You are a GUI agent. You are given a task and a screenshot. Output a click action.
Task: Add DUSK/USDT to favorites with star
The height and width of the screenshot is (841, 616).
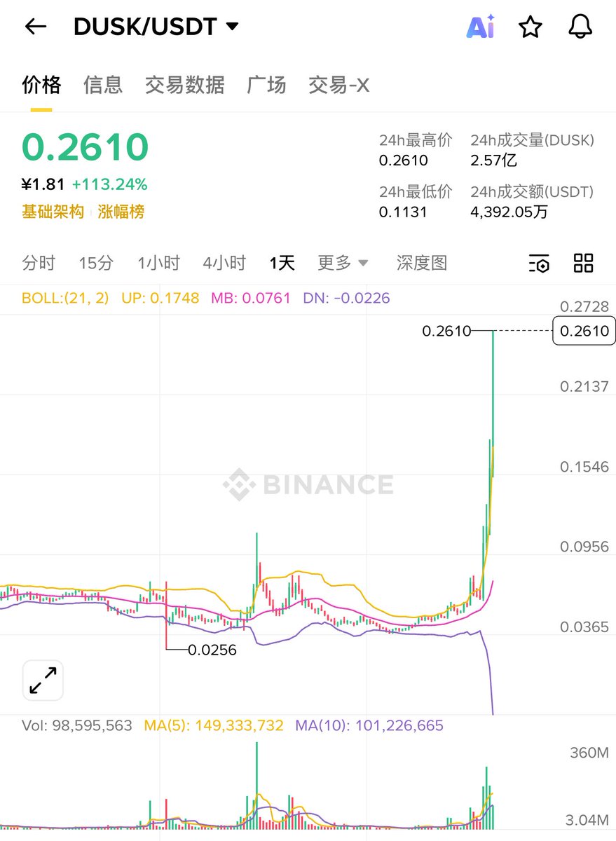pyautogui.click(x=531, y=27)
